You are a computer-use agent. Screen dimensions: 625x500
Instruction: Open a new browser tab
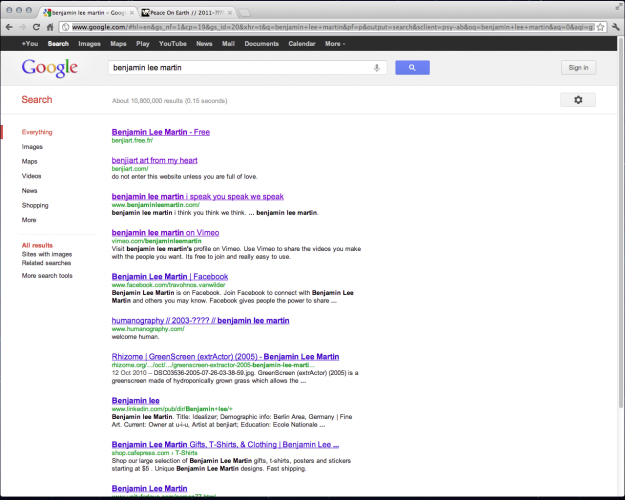point(244,13)
